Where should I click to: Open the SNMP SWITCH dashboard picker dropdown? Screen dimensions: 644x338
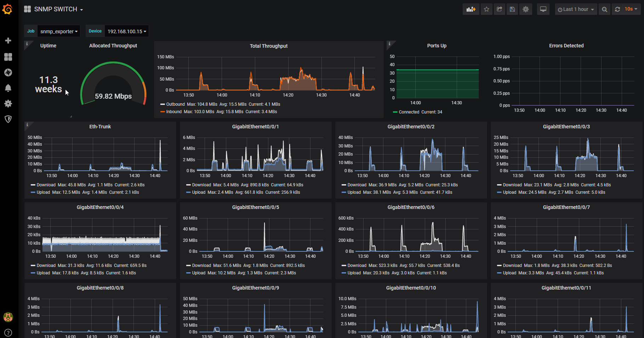click(58, 9)
